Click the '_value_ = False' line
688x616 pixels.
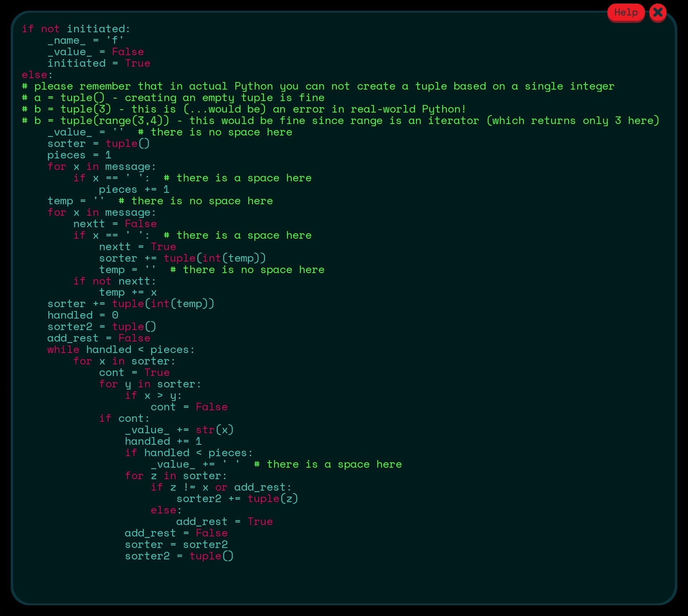coord(95,52)
